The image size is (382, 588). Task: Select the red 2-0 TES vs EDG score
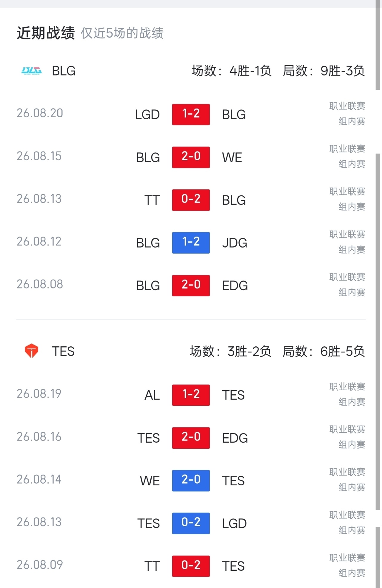coord(191,438)
